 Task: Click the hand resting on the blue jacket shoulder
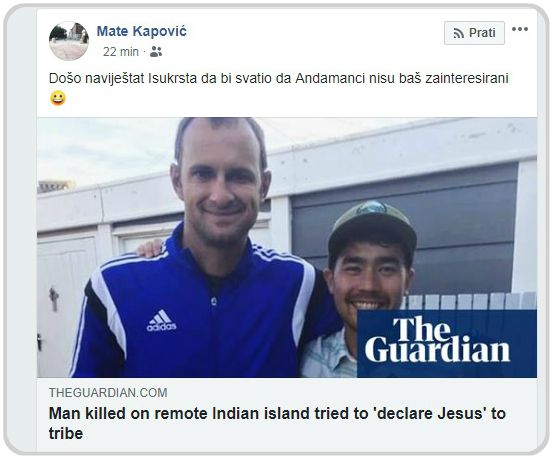coord(151,249)
